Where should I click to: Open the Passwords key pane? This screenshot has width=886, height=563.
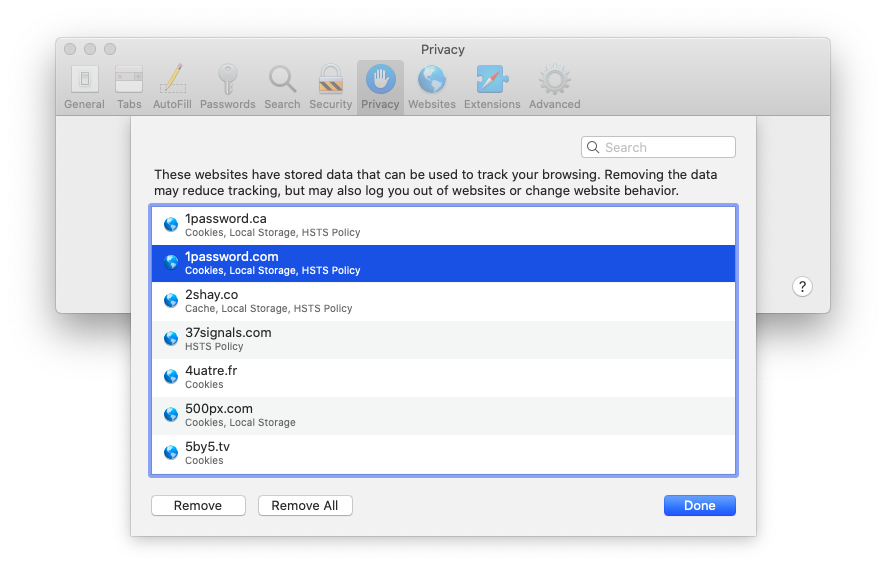click(x=228, y=88)
